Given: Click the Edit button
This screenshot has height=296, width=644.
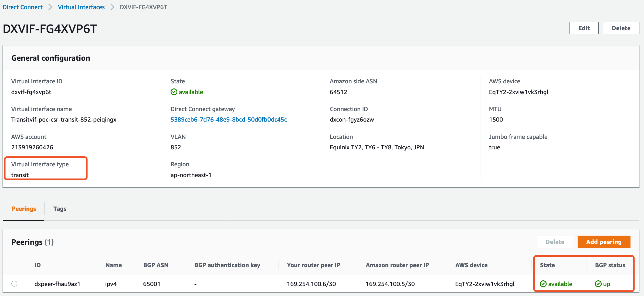Looking at the screenshot, I should pyautogui.click(x=584, y=28).
